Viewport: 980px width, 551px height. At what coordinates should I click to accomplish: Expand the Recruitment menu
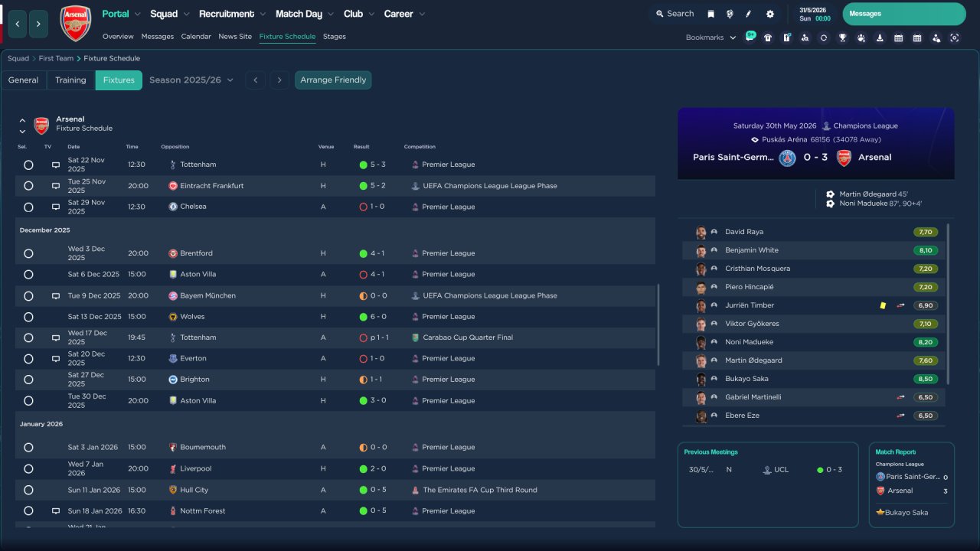(232, 14)
